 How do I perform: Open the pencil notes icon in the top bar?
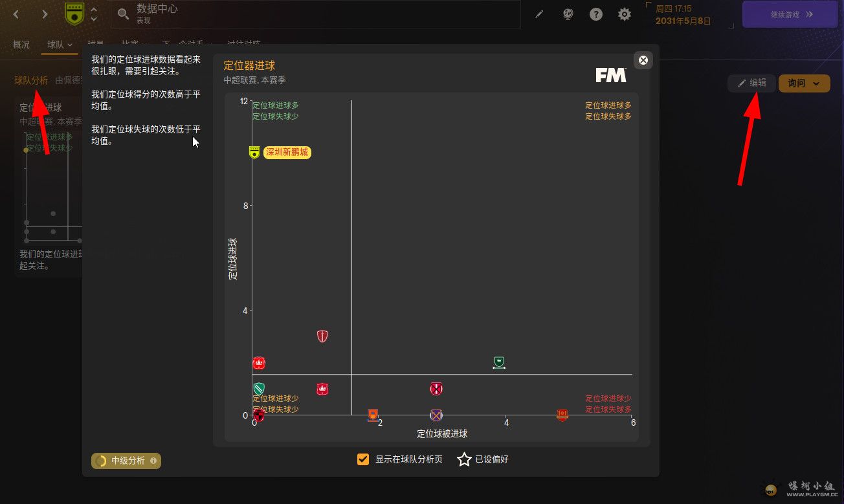click(539, 14)
